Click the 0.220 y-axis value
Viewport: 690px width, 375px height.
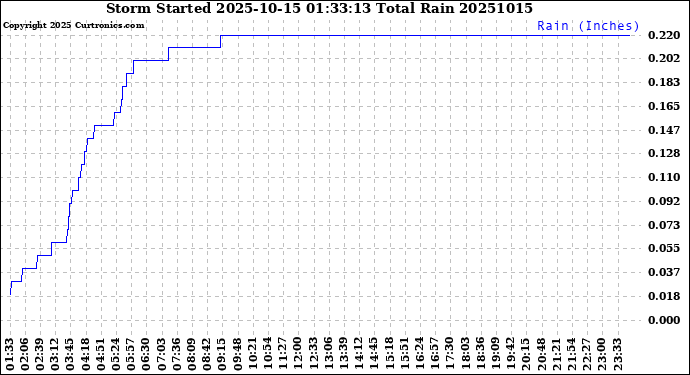664,35
